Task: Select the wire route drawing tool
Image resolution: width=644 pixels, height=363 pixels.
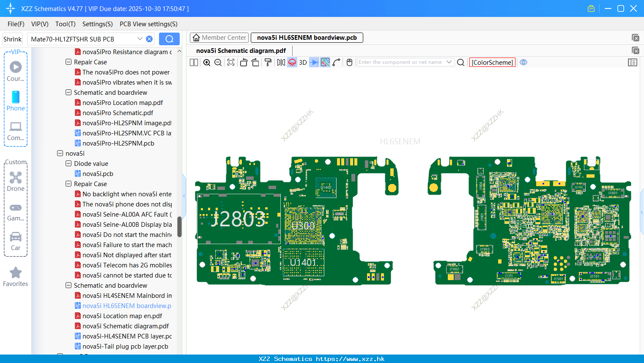Action: 337,62
